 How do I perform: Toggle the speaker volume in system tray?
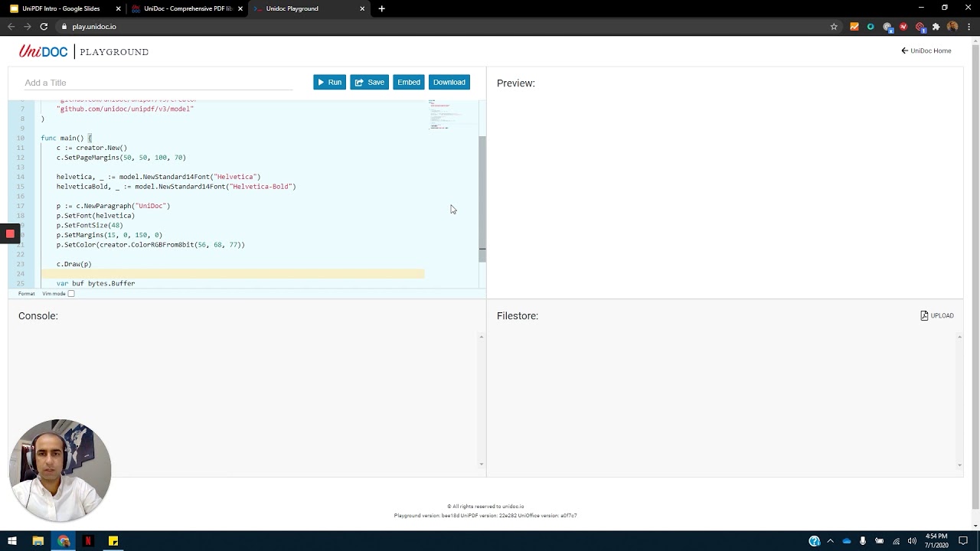point(911,540)
